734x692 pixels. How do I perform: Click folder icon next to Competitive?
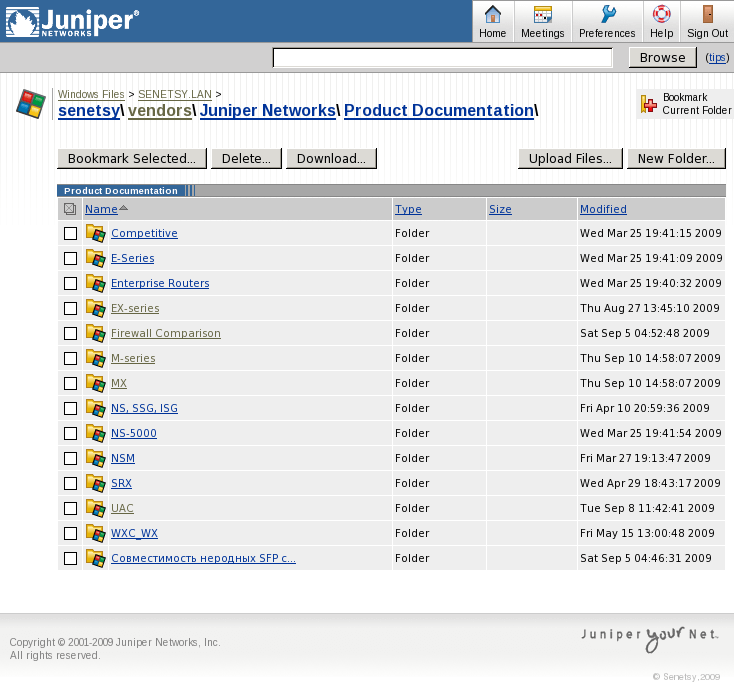[x=95, y=233]
